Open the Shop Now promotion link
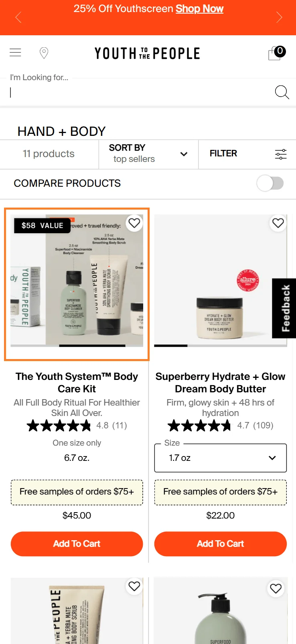This screenshot has height=644, width=296. (x=199, y=8)
